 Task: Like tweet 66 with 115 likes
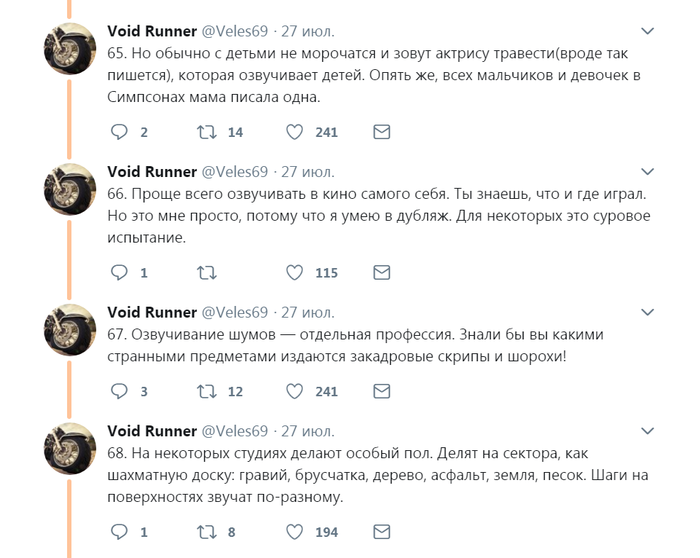295,272
